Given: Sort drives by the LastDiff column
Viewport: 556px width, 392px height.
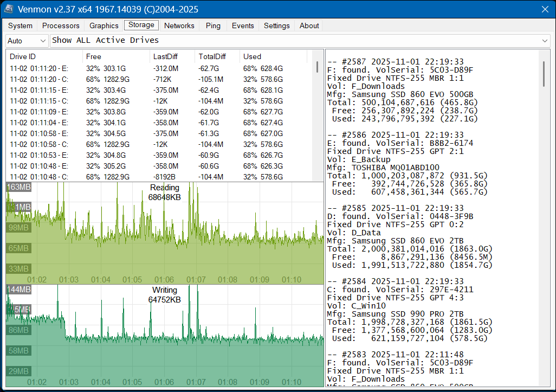Looking at the screenshot, I should [x=163, y=56].
